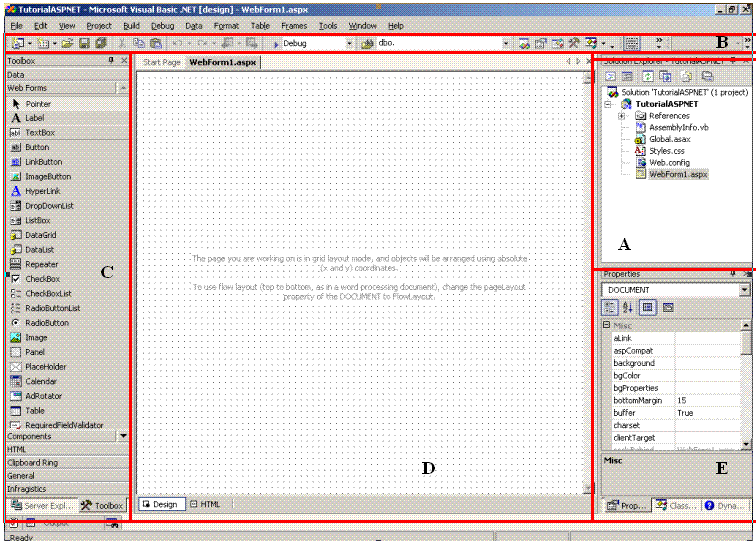Expand the Components toolbox section
This screenshot has height=541, width=756.
(x=61, y=436)
